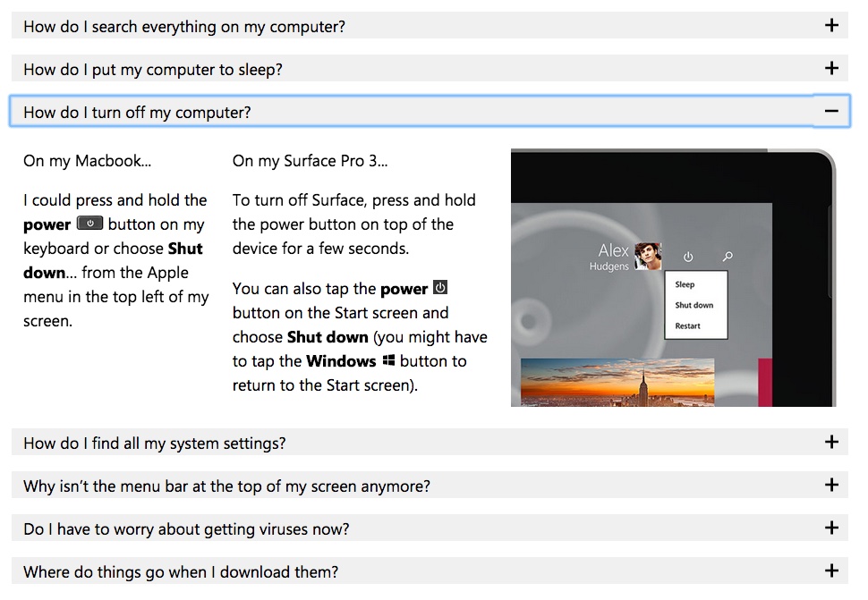The width and height of the screenshot is (868, 600).
Task: Collapse 'How do I turn off my computer?'
Action: 430,111
